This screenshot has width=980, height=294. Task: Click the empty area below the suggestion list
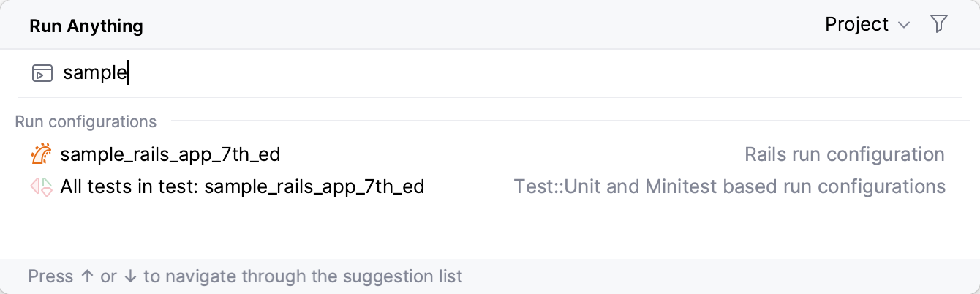point(490,230)
